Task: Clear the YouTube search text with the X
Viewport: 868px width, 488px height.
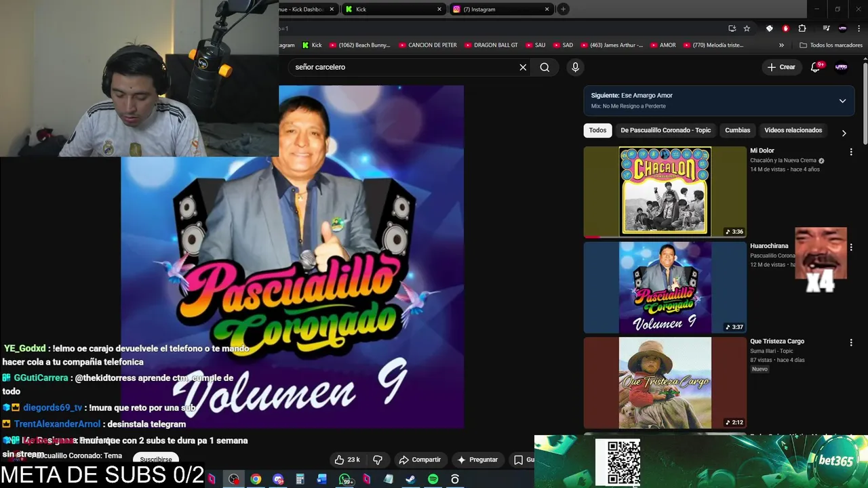Action: click(523, 67)
